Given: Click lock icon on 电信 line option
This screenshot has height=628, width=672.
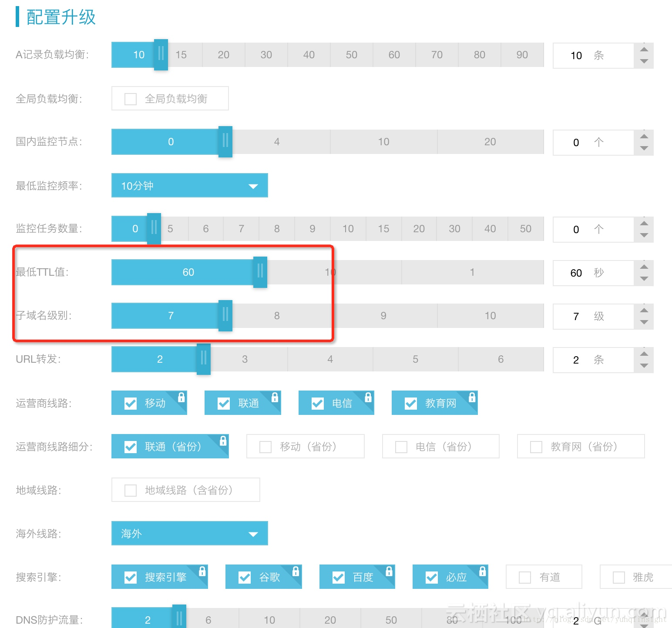Looking at the screenshot, I should click(x=368, y=397).
